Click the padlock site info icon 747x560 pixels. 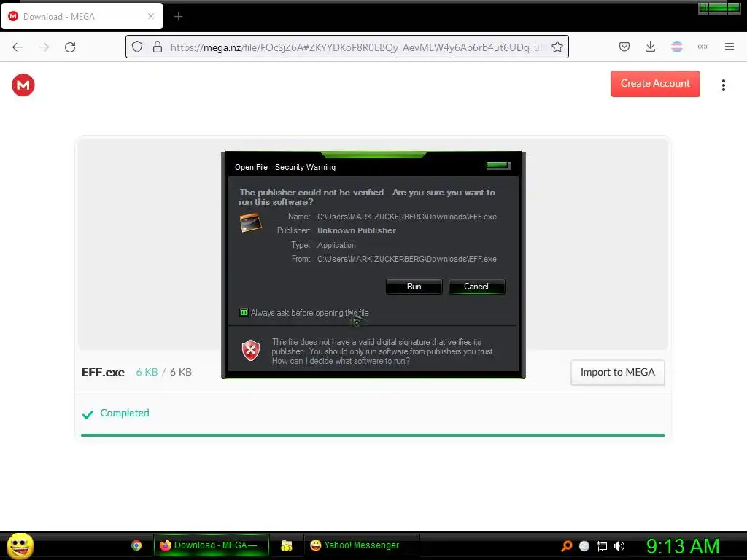[158, 47]
